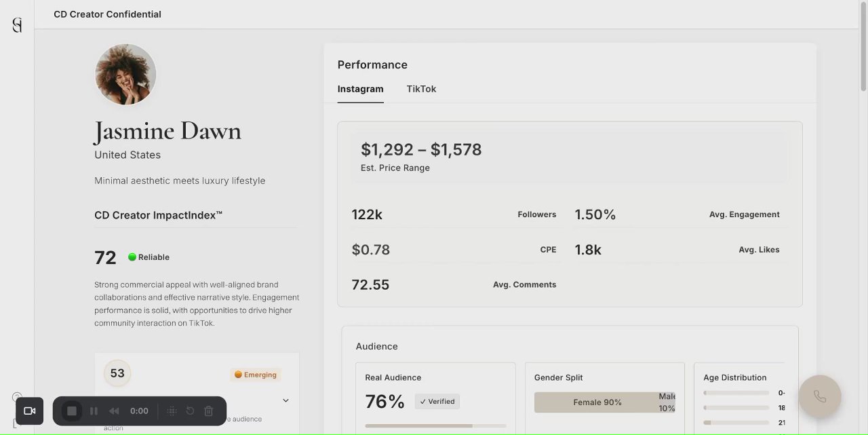Restart the recording with the undo icon
The image size is (868, 435).
point(190,411)
